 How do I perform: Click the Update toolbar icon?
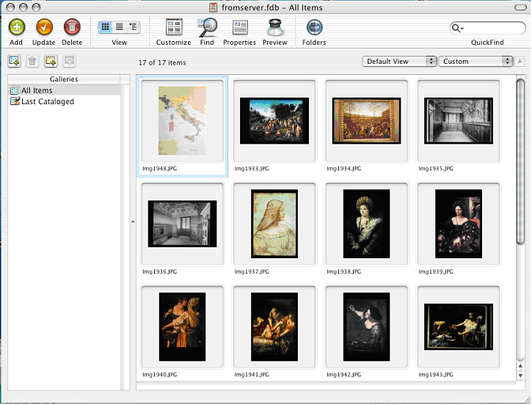(44, 28)
